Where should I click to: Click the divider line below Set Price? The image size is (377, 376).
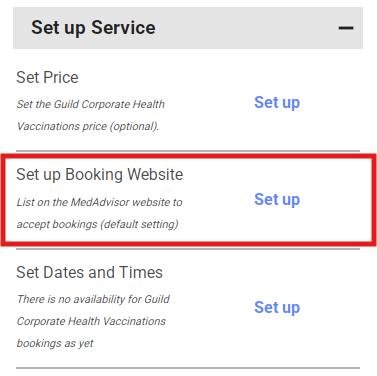[188, 151]
